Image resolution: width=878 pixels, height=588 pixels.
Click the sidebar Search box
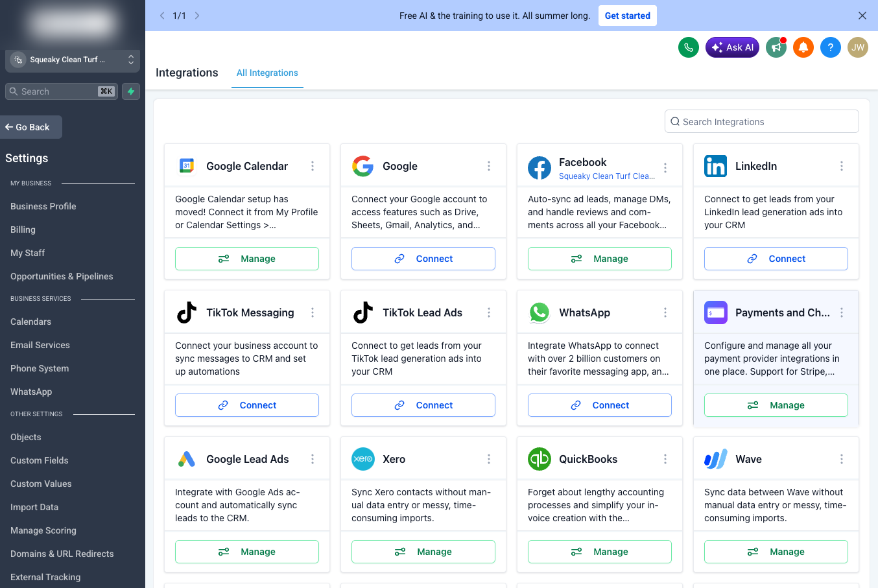click(x=62, y=91)
